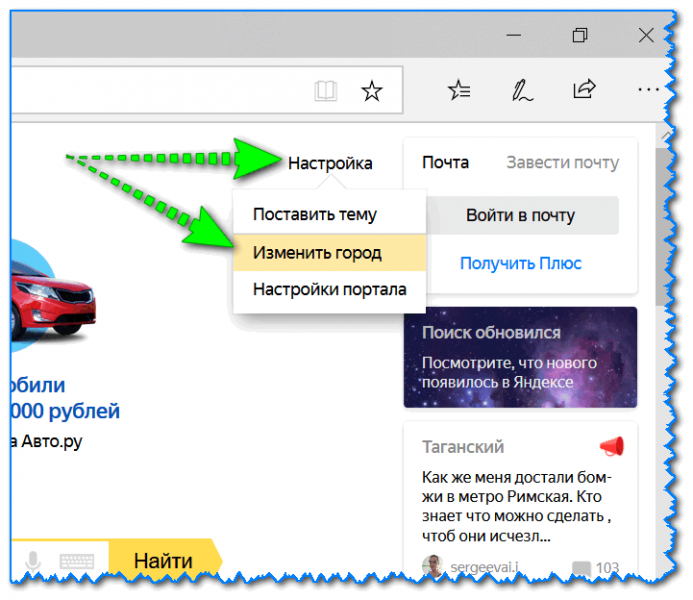693x600 pixels.
Task: Click the voice search microphone icon
Action: click(33, 561)
